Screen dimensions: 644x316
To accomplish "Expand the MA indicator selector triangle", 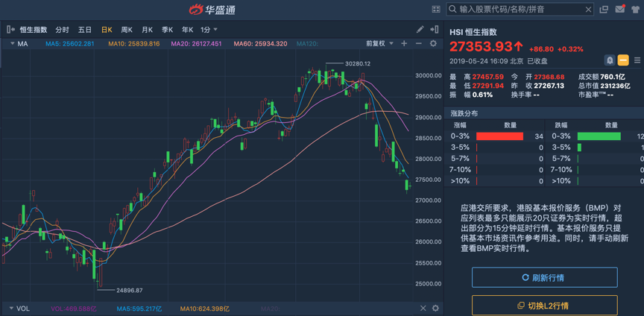I will [x=12, y=43].
